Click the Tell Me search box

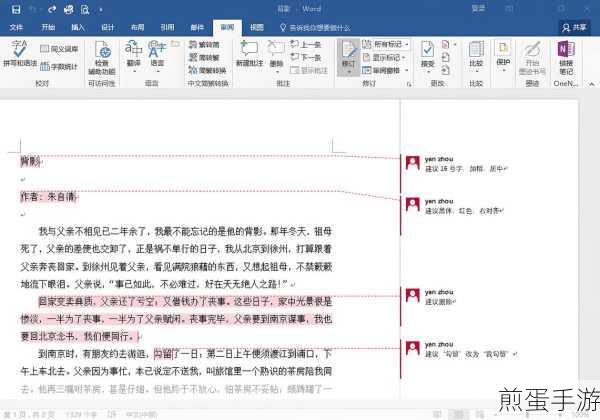(x=315, y=28)
